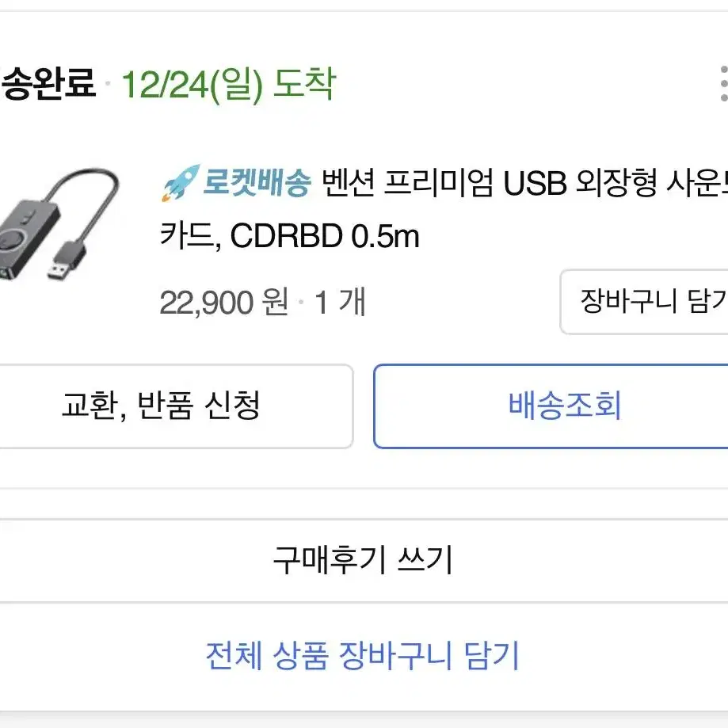Viewport: 728px width, 728px height.
Task: Request exchange or return via 교환, 반품 신청
Action: pos(176,406)
